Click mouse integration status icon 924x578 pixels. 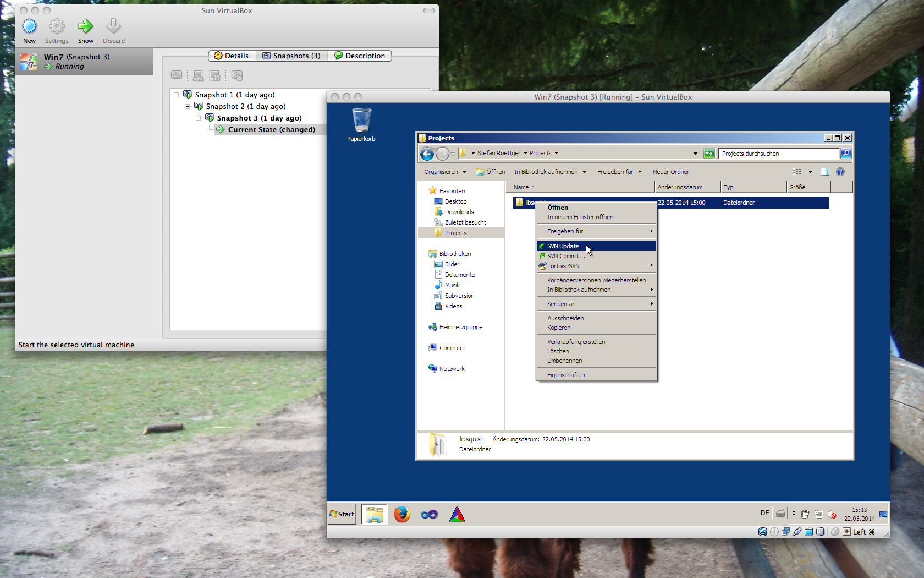835,532
